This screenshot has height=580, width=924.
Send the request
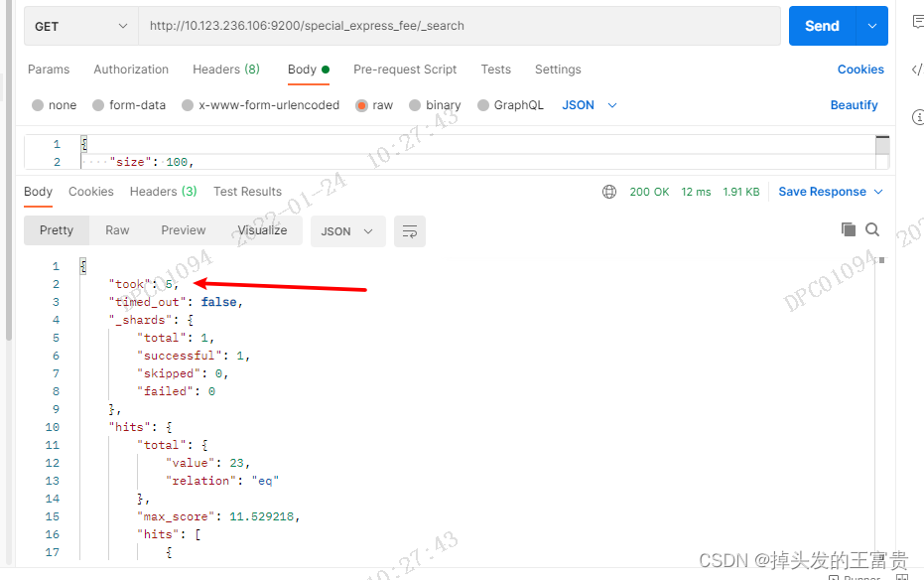pos(822,26)
